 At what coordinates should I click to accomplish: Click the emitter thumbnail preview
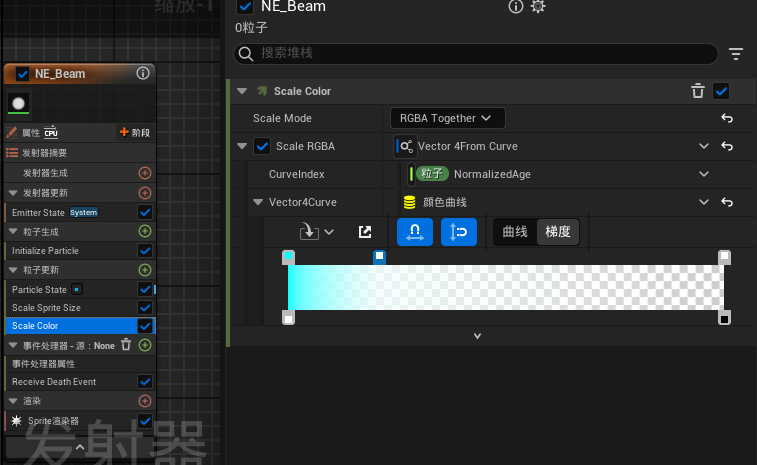(x=18, y=103)
